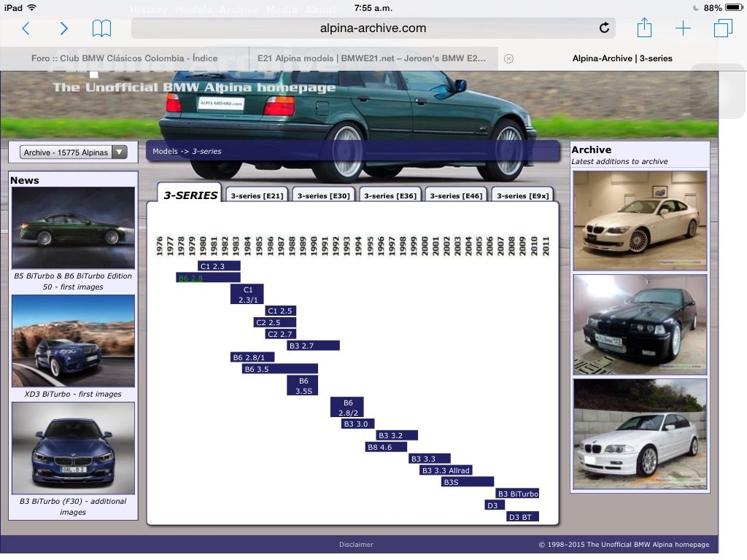Open the B6 2.8/2 model bar
747x560 pixels.
click(x=347, y=407)
